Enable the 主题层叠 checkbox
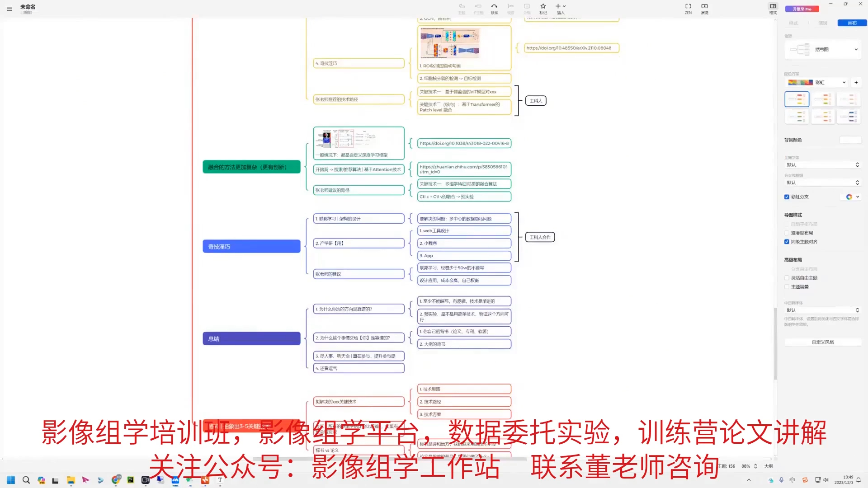Image resolution: width=868 pixels, height=488 pixels. [787, 287]
